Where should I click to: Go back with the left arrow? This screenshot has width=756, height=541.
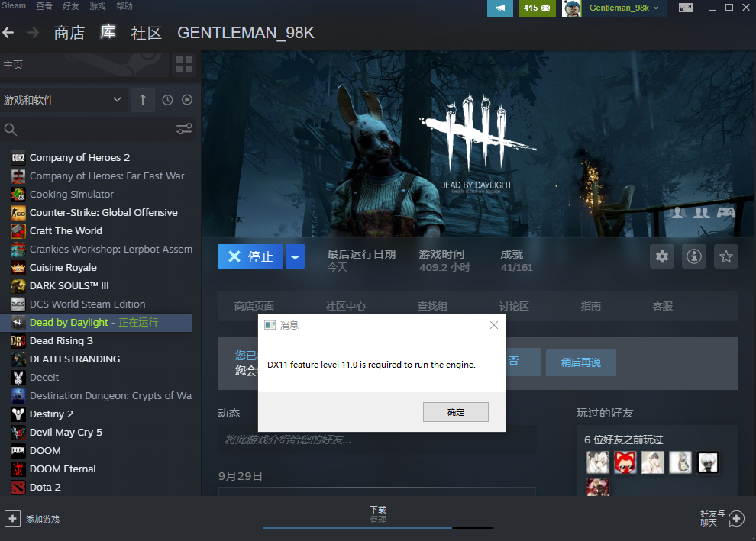[x=8, y=33]
